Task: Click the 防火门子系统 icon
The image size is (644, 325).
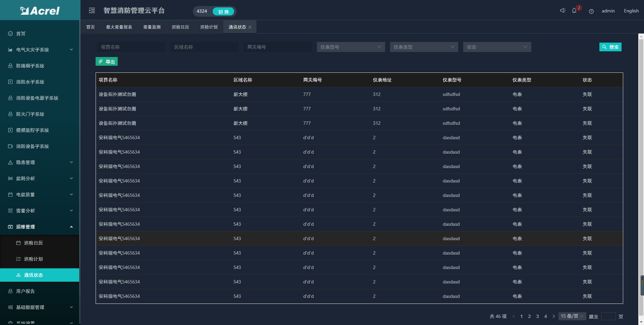Action: (x=10, y=114)
